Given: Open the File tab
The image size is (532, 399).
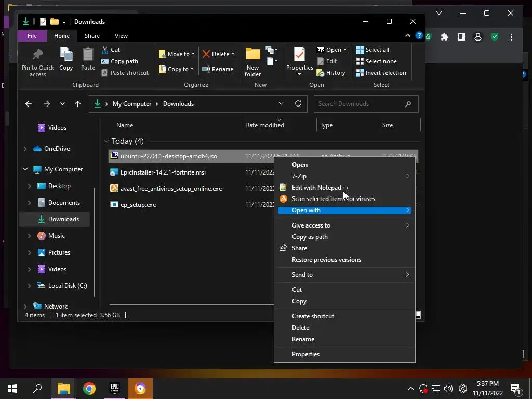Looking at the screenshot, I should pyautogui.click(x=32, y=36).
